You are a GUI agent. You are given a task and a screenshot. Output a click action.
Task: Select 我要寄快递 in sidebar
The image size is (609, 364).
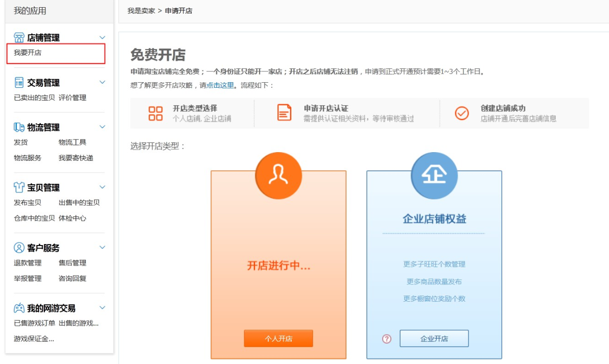[76, 158]
